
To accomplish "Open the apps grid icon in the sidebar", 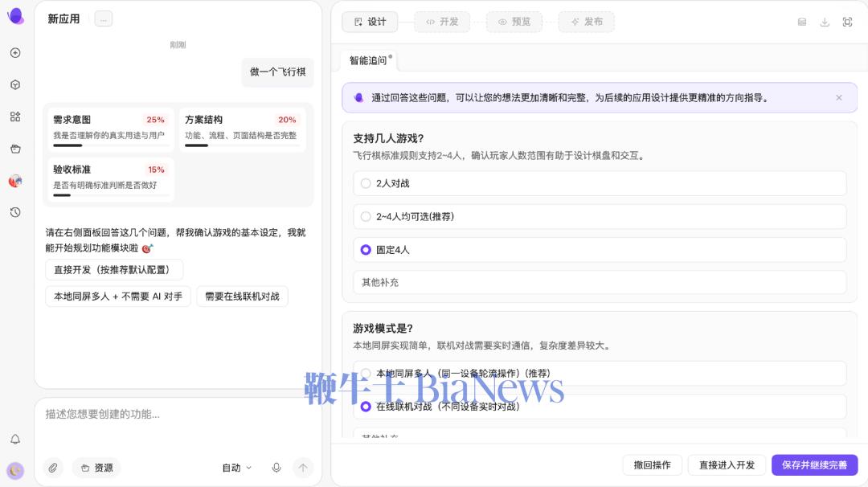I will [15, 117].
